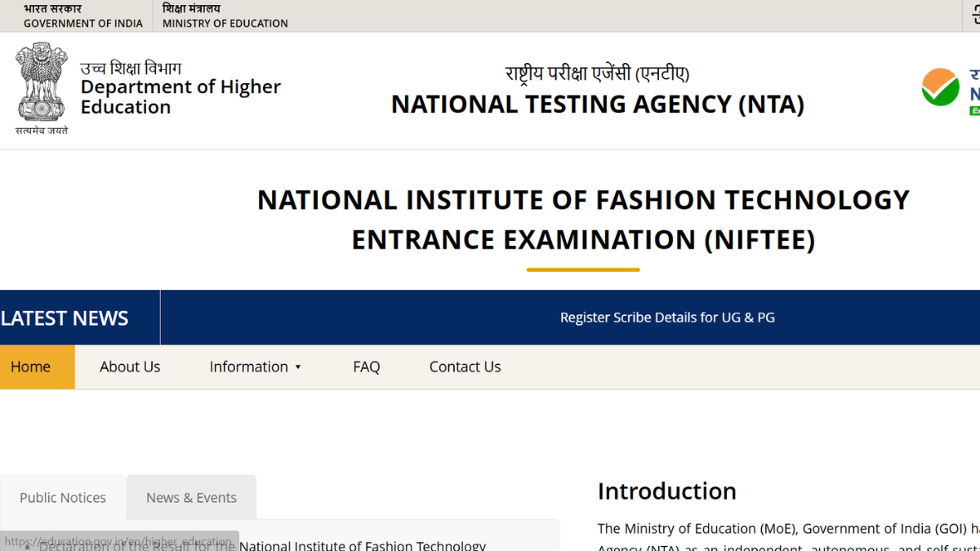Image resolution: width=980 pixels, height=551 pixels.
Task: Open the Ministry of Education link
Action: (x=225, y=16)
